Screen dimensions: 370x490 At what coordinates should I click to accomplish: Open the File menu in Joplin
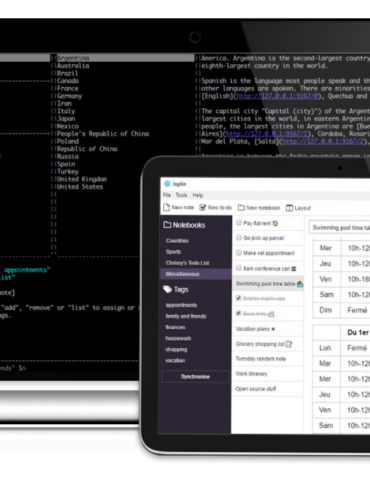click(167, 195)
